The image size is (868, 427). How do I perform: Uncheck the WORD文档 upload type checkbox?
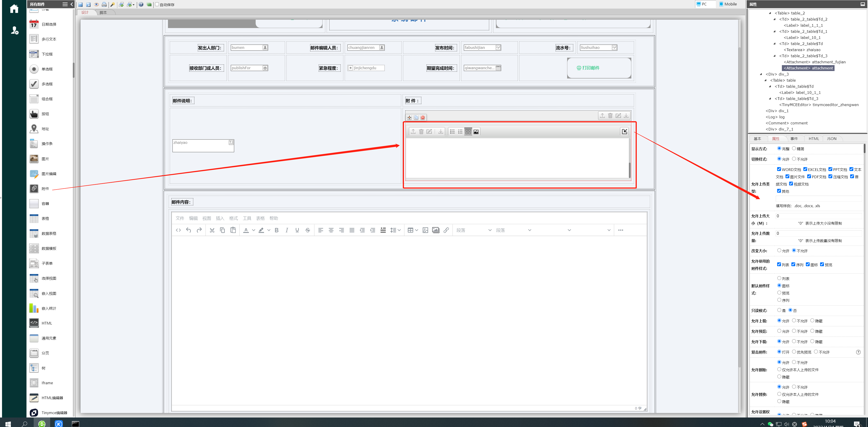tap(779, 169)
